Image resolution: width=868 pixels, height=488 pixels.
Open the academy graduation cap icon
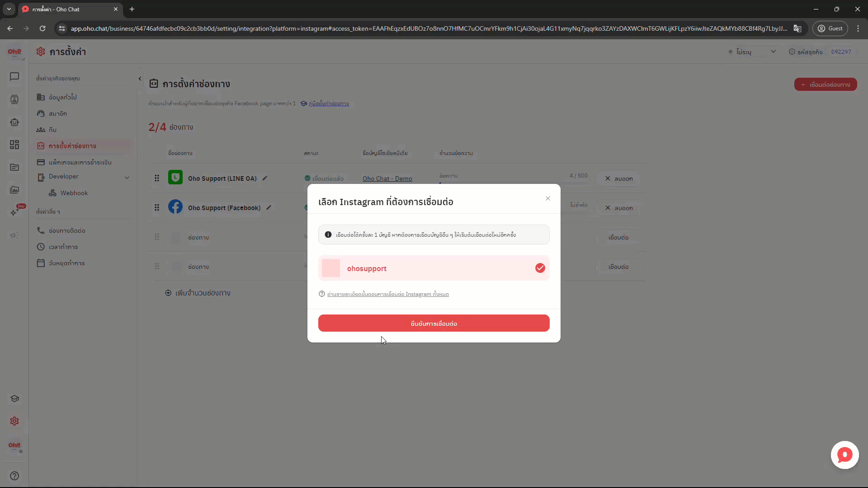click(14, 399)
